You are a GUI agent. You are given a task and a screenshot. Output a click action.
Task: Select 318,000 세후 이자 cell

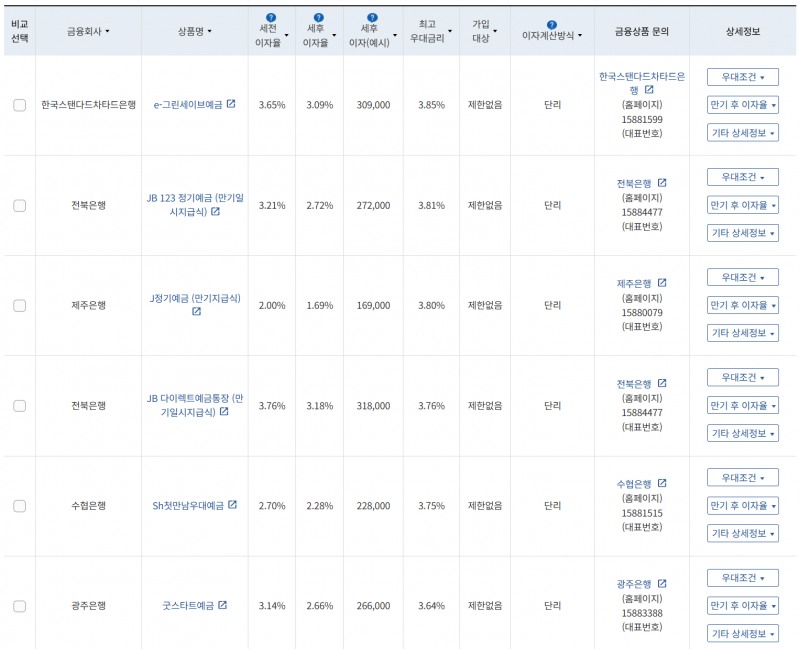click(x=373, y=406)
